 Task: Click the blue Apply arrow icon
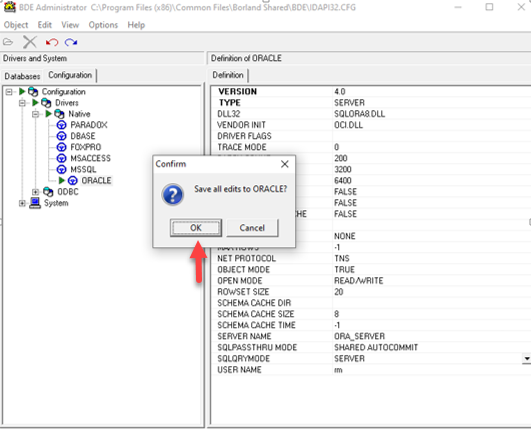pos(71,42)
